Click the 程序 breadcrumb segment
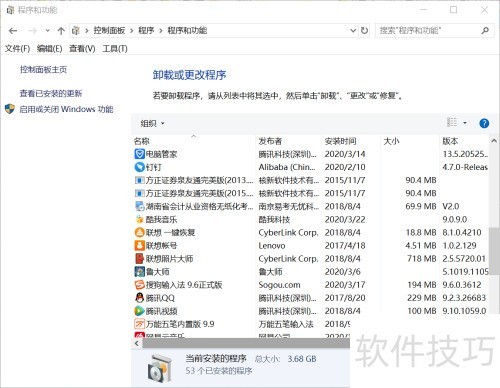Screen dimensions: 500x388 [x=146, y=31]
